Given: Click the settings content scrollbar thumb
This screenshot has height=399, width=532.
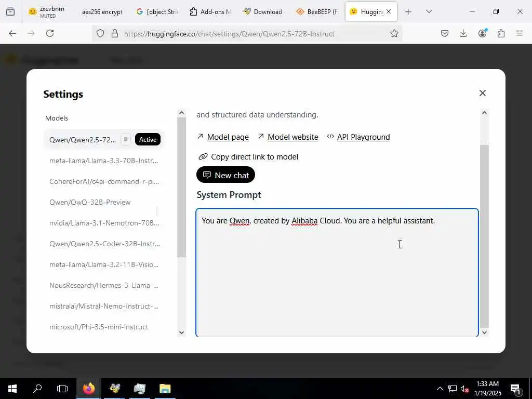Looking at the screenshot, I should coord(485,236).
